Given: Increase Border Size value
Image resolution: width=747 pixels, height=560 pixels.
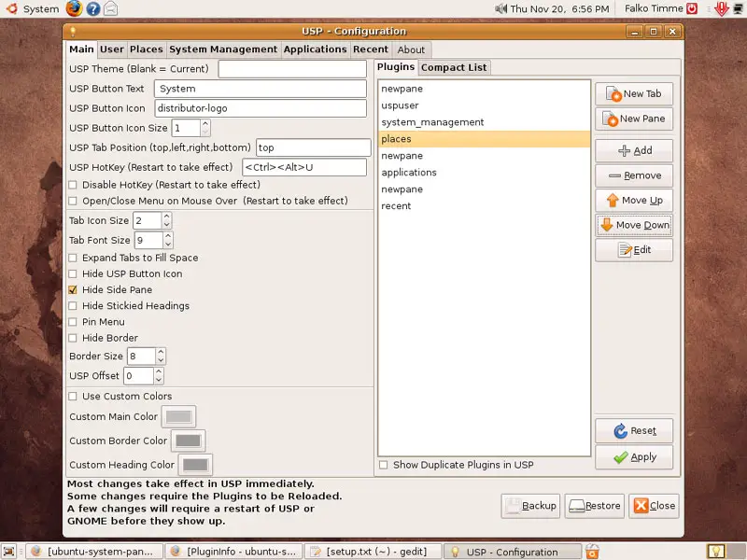Looking at the screenshot, I should 161,353.
